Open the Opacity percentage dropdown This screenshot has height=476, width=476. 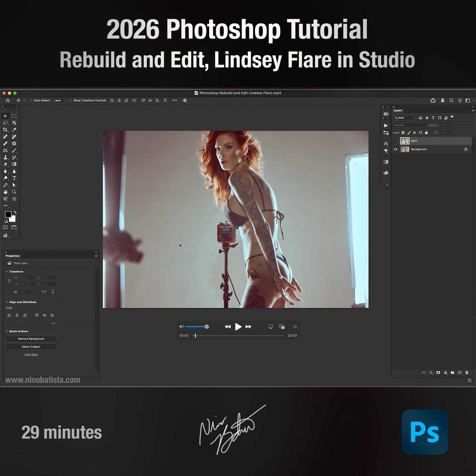(x=451, y=125)
